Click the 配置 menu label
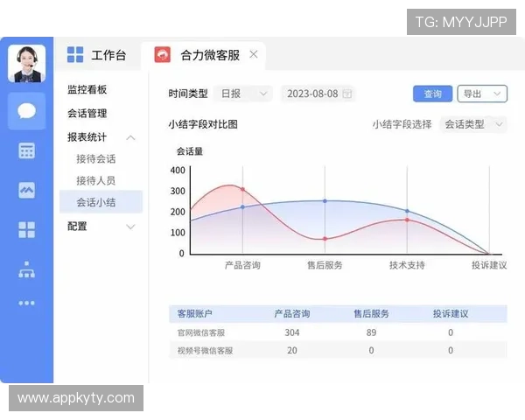The width and height of the screenshot is (525, 420). (77, 226)
